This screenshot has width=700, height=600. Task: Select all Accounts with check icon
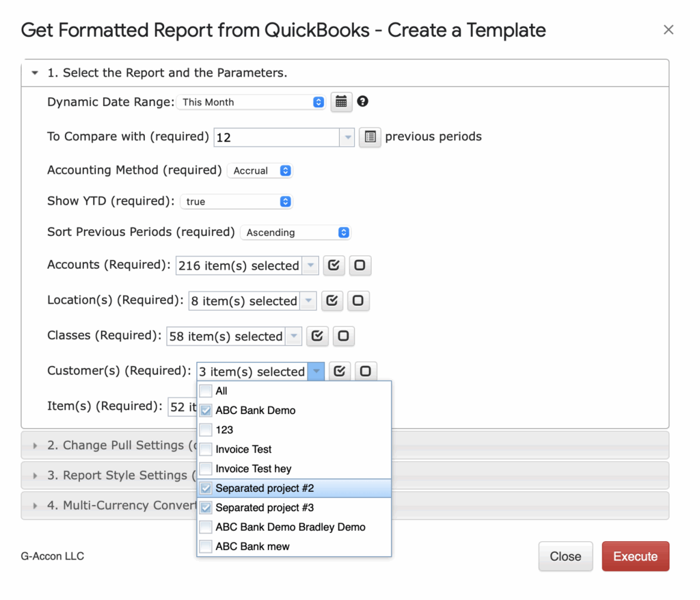(333, 265)
